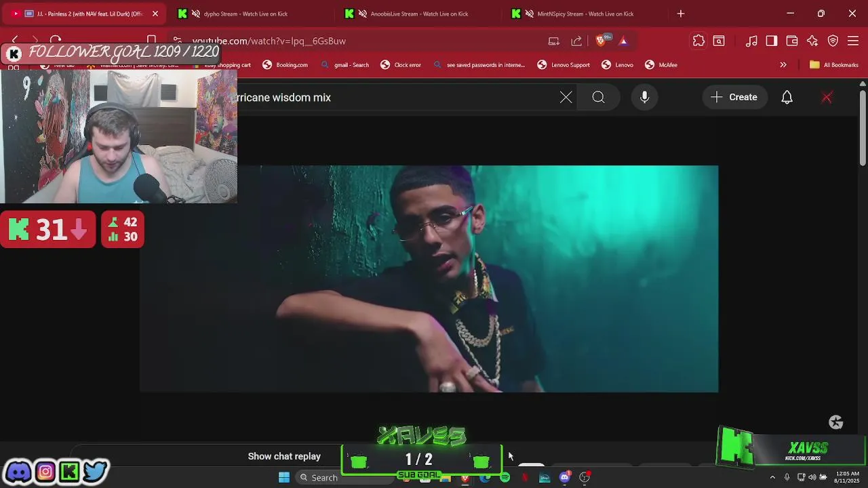
Task: Open the Windows Start menu
Action: [284, 477]
